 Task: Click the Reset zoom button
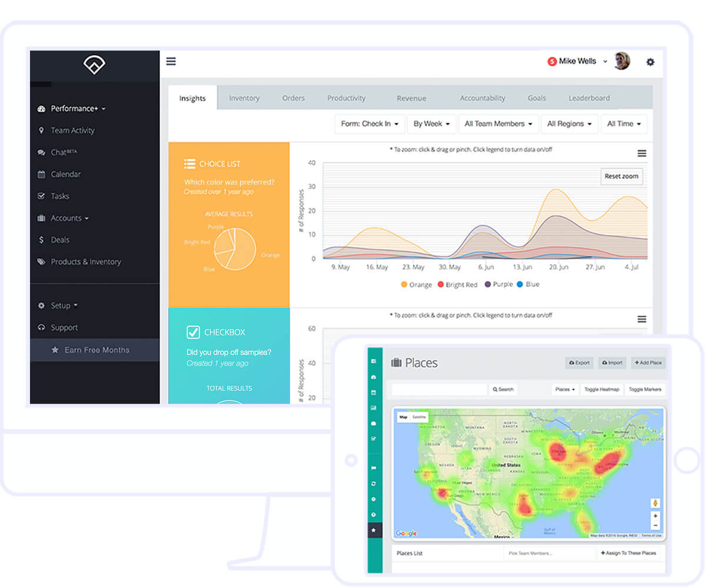[621, 176]
